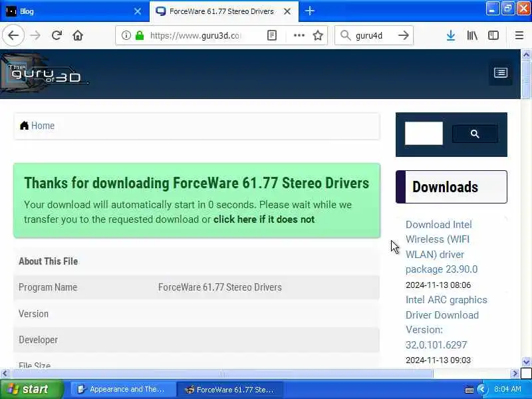Toggle the sidebar view icon
Image resolution: width=532 pixels, height=399 pixels.
click(493, 35)
